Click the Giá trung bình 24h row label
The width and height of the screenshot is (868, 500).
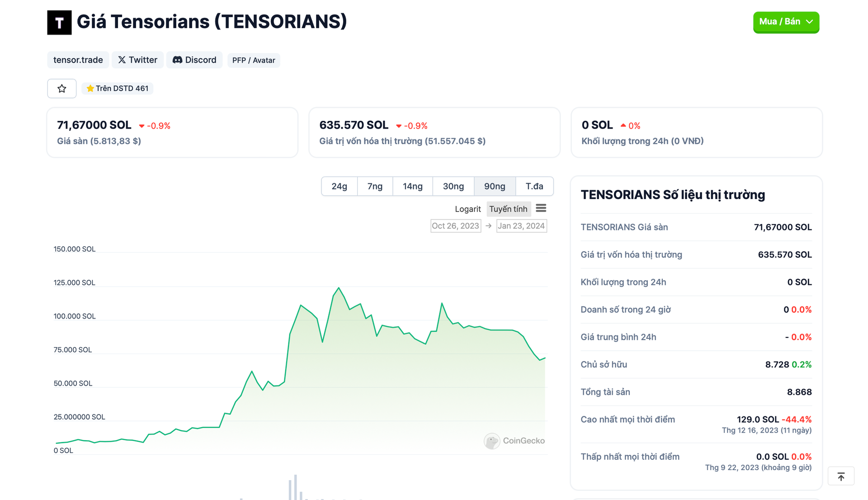[618, 337]
